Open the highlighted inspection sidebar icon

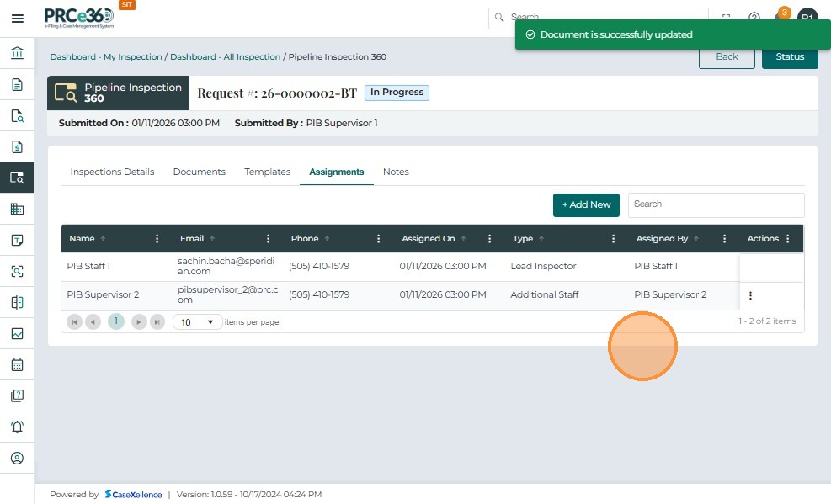17,178
